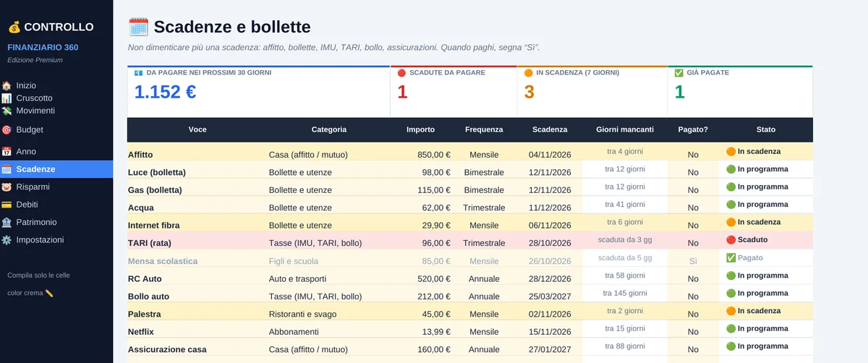This screenshot has width=868, height=363.
Task: Click the Importo column header
Action: (421, 129)
